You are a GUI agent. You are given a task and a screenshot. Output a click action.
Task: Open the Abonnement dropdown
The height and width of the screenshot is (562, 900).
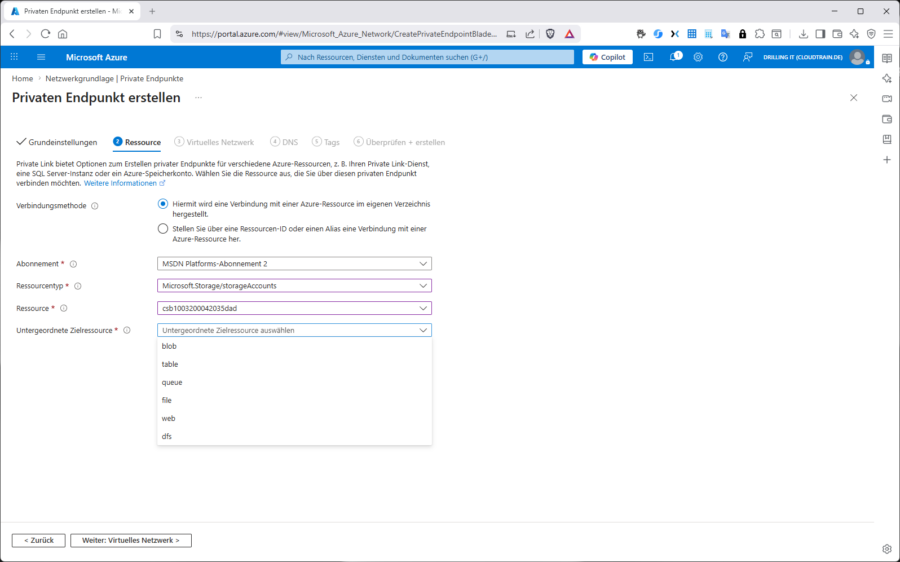(294, 263)
